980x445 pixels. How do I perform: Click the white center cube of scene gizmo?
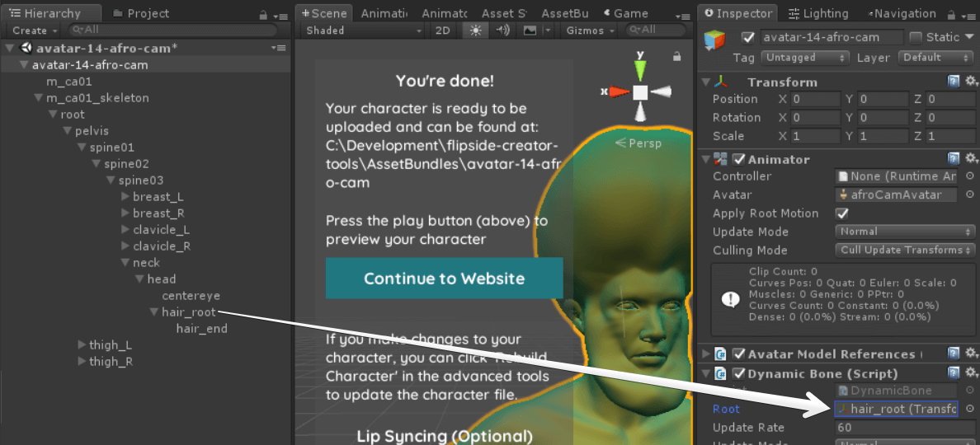640,92
